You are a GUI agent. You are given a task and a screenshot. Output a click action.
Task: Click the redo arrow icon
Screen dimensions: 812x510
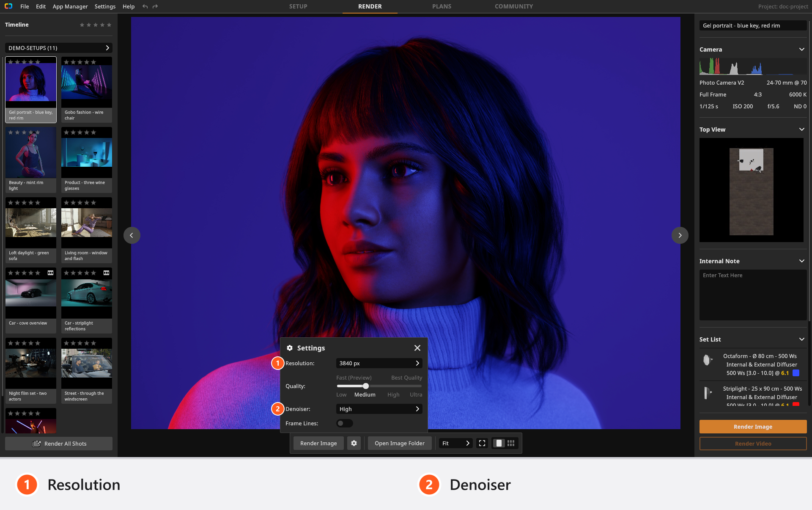click(x=155, y=6)
